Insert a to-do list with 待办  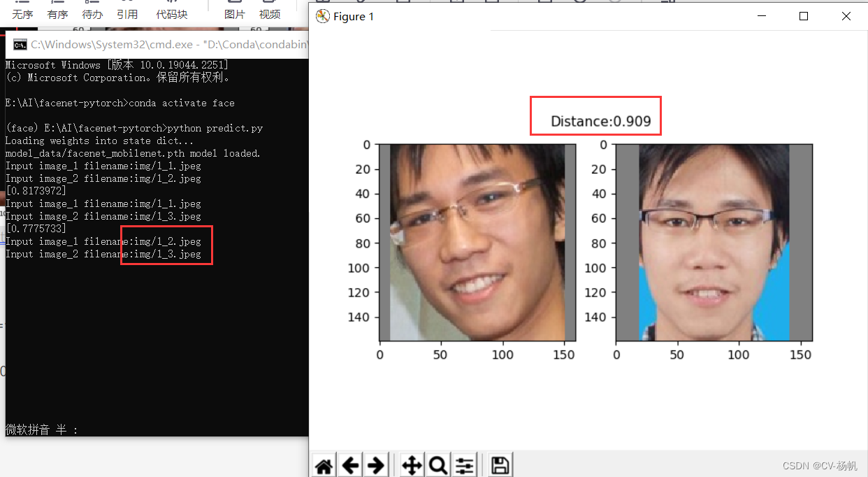pos(92,14)
